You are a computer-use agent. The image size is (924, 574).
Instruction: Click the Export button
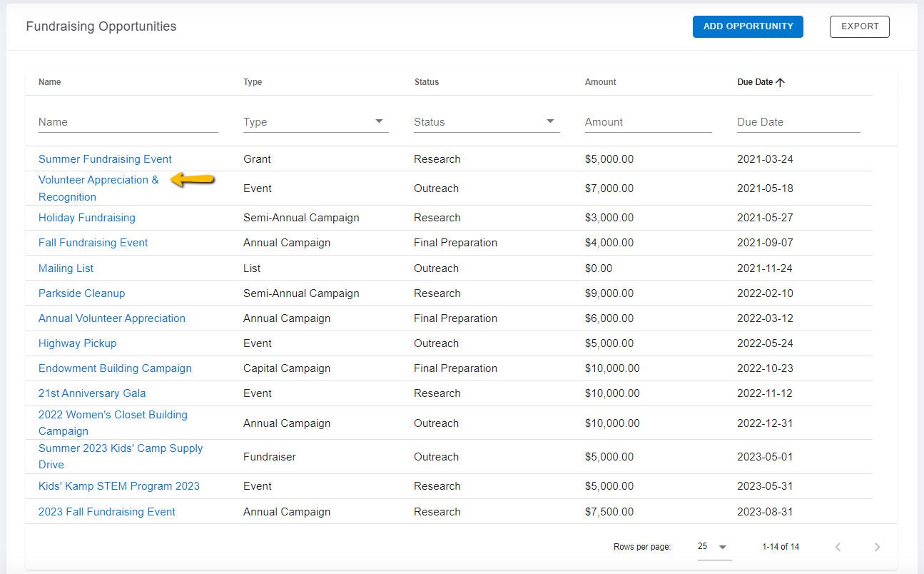[860, 26]
